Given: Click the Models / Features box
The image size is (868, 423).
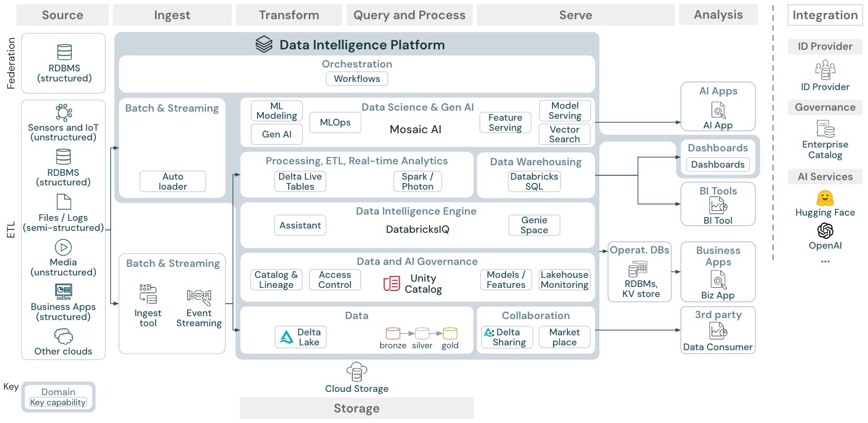Looking at the screenshot, I should tap(506, 280).
